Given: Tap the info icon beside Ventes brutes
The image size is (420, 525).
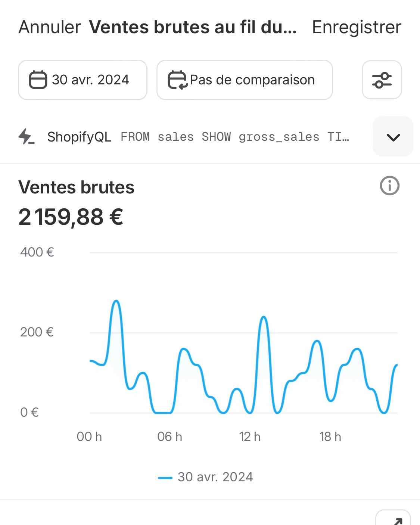Looking at the screenshot, I should pos(389,186).
